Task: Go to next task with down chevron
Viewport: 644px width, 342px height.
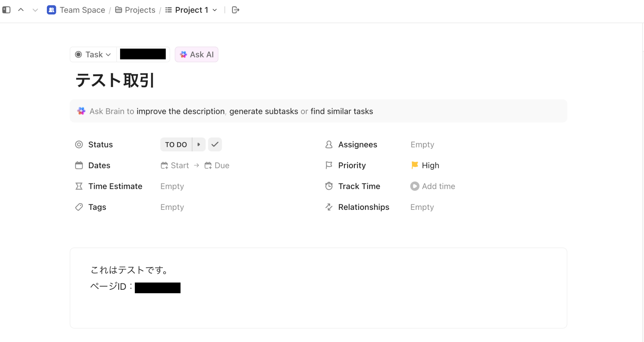Action: [35, 10]
